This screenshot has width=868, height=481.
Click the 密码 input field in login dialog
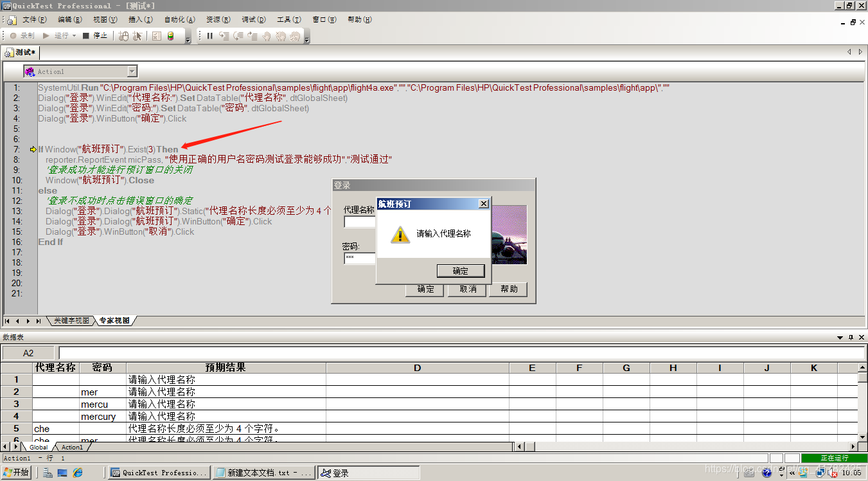tap(360, 258)
